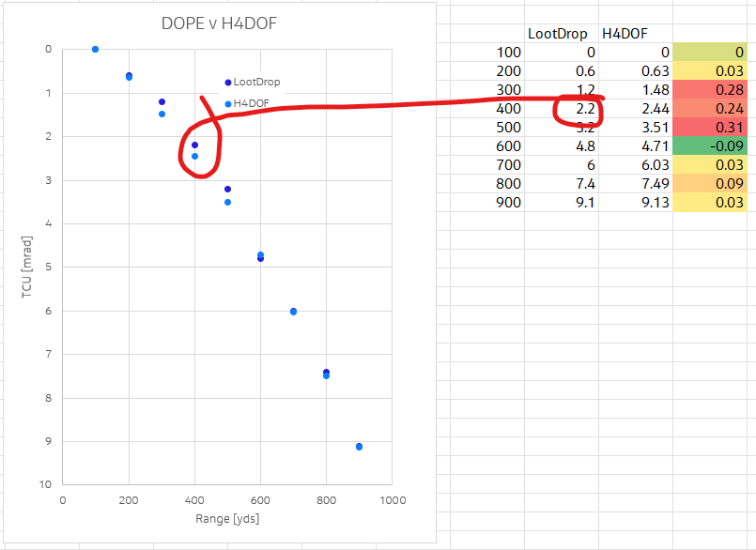
Task: Click the orange cell with value 0.24
Action: tap(709, 109)
